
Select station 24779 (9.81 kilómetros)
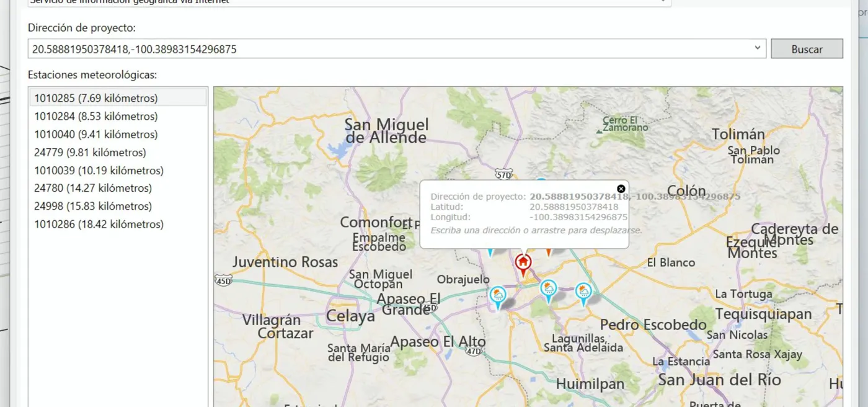pyautogui.click(x=119, y=152)
